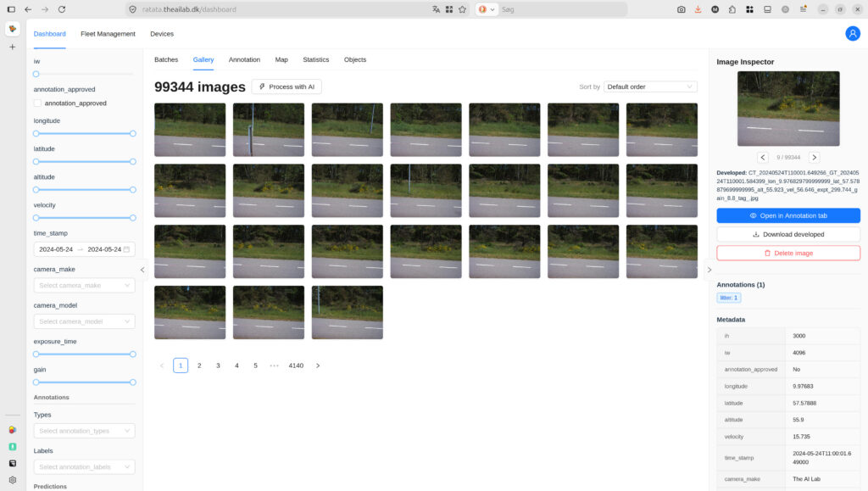Viewport: 868px width, 491px height.
Task: Click the velocity slider left handle
Action: coord(36,218)
